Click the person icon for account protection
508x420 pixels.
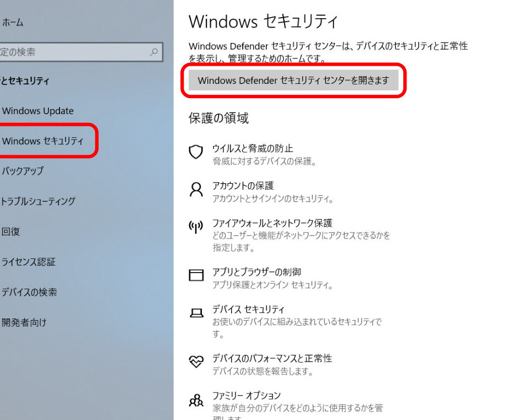(x=196, y=190)
